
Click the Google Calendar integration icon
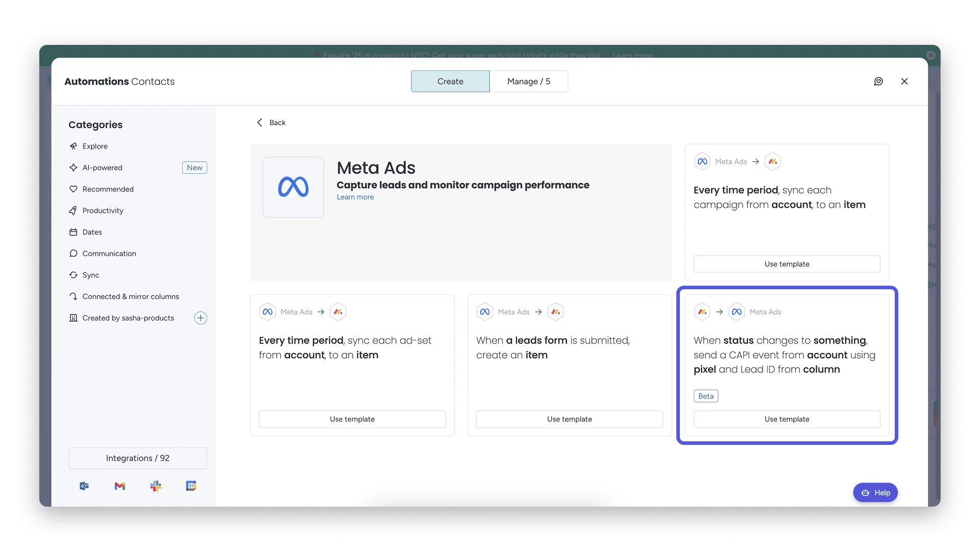(191, 486)
